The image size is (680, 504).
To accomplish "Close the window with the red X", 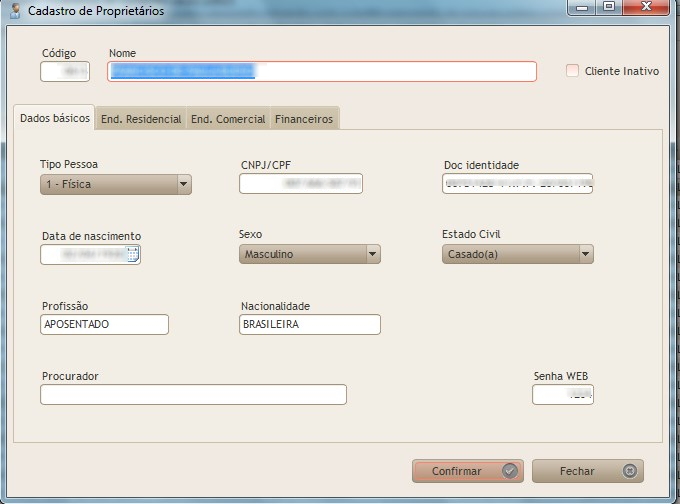I will (x=646, y=7).
